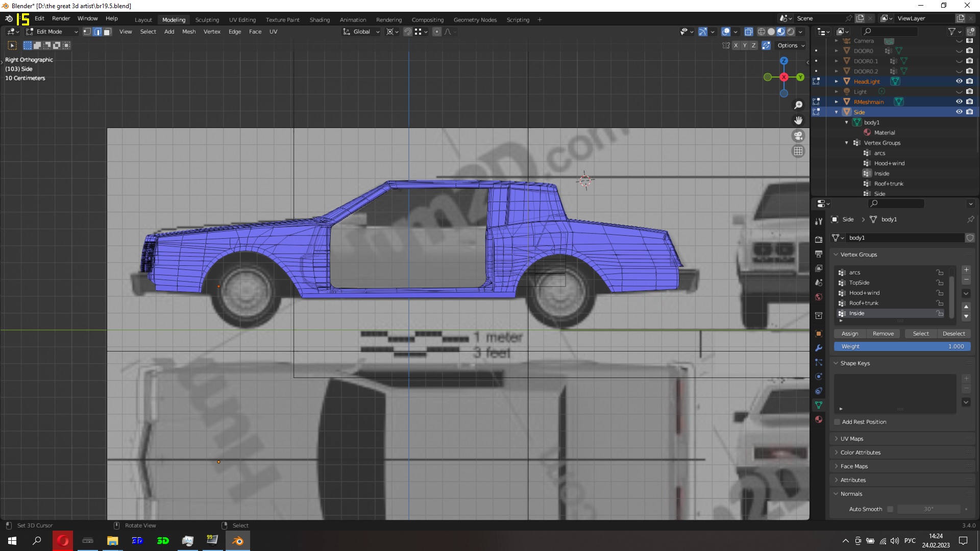
Task: Click the pan hand viewport gizmo
Action: (798, 120)
